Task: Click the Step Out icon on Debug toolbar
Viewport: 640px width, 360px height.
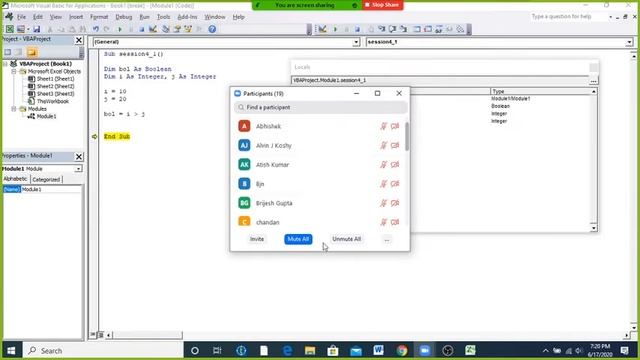Action: (x=403, y=29)
